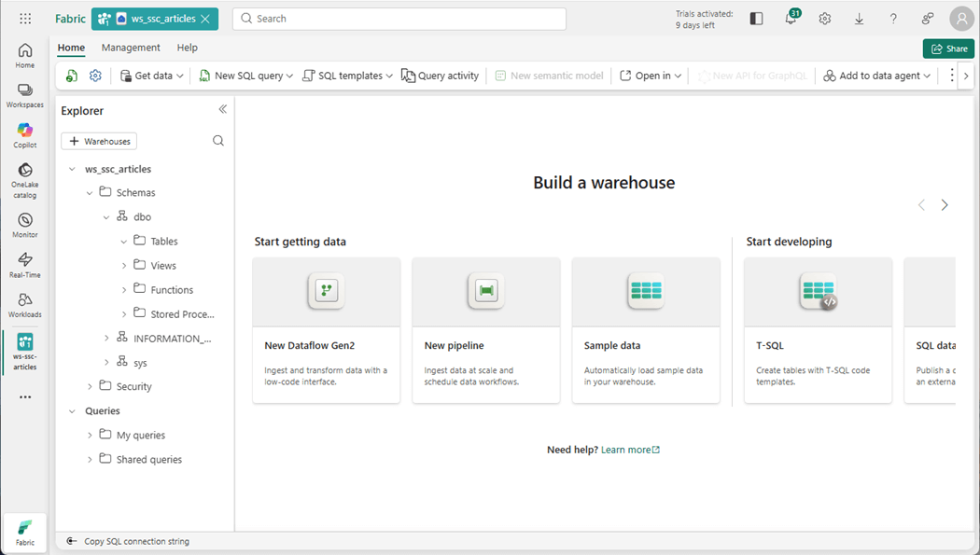
Task: Expand the My queries folder
Action: click(x=90, y=435)
